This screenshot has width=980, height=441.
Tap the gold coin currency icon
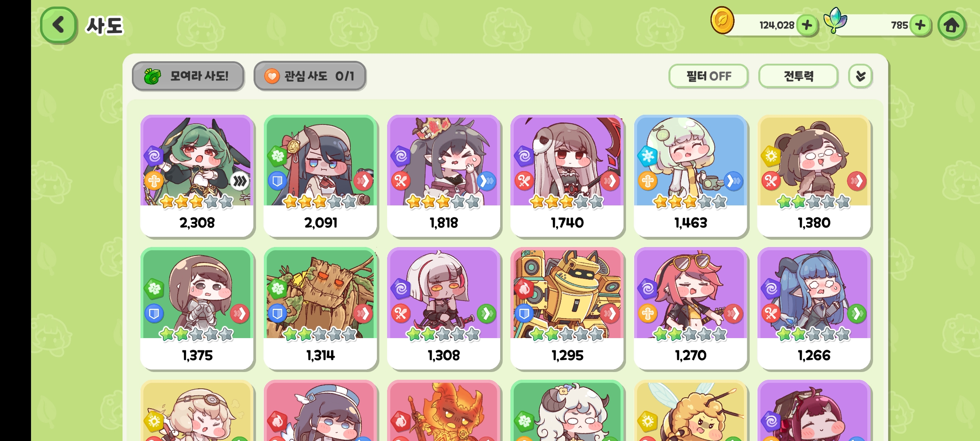click(722, 20)
